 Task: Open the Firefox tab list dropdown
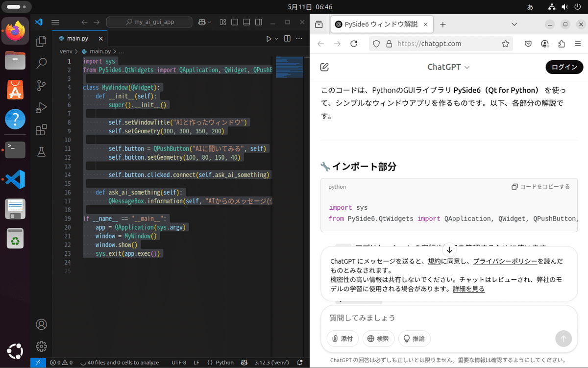pos(514,24)
